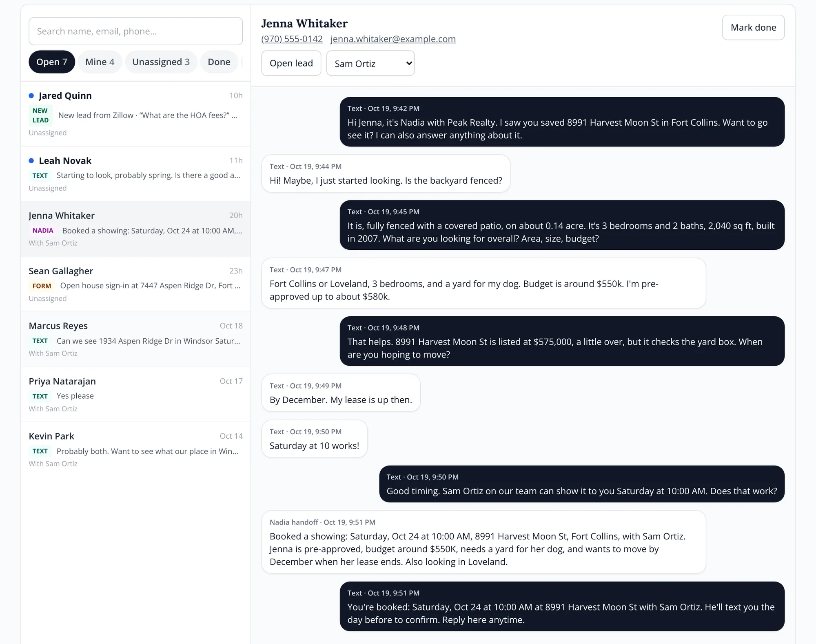Click the NADIA badge on Jenna Whitaker's row
816x644 pixels.
tap(43, 231)
